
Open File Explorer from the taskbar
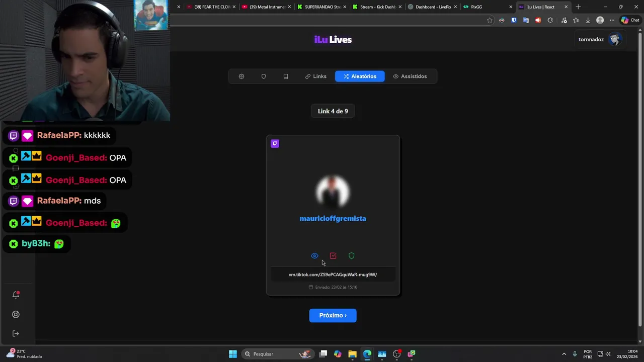coord(352,354)
